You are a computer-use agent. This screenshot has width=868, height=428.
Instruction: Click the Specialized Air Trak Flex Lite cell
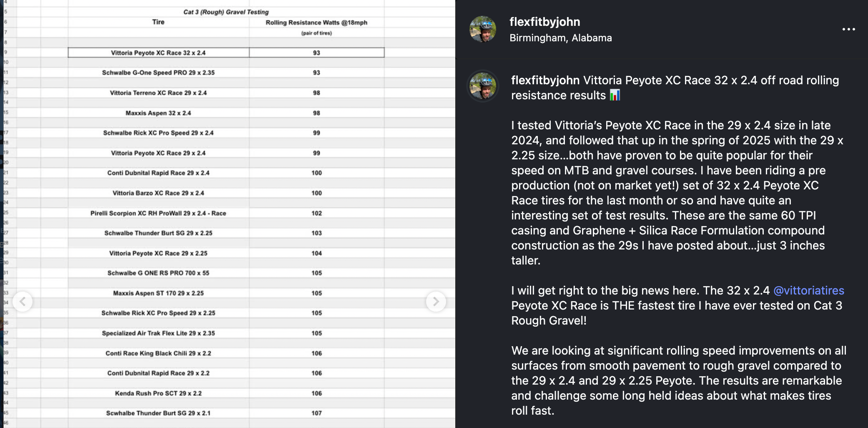(x=158, y=333)
